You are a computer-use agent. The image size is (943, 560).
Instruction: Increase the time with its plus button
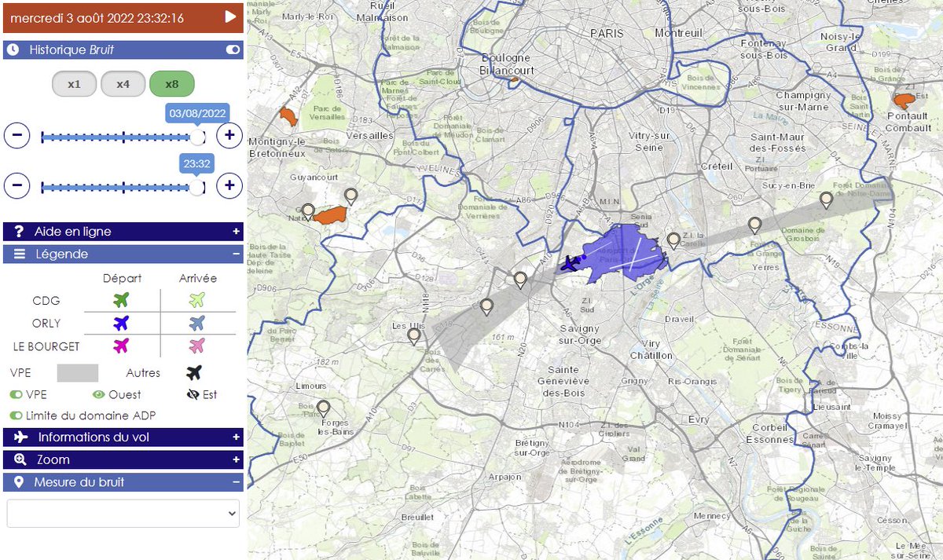coord(229,186)
